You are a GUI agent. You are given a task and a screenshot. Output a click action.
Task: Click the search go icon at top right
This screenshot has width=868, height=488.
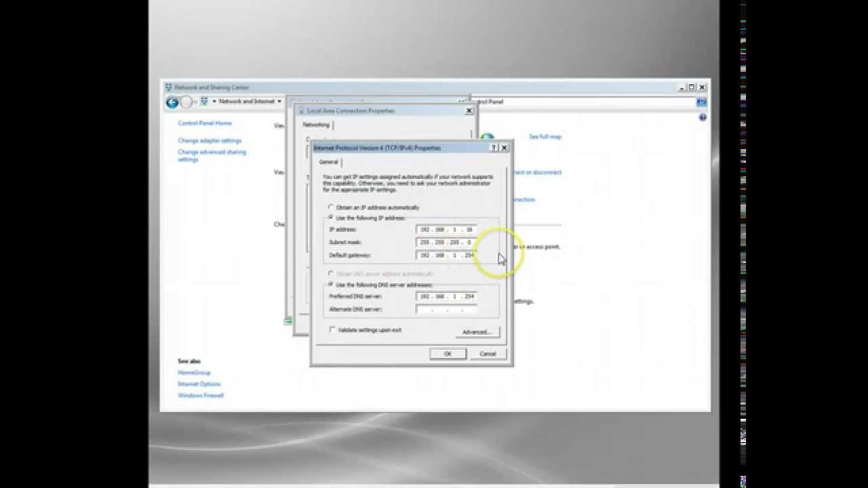(x=701, y=102)
